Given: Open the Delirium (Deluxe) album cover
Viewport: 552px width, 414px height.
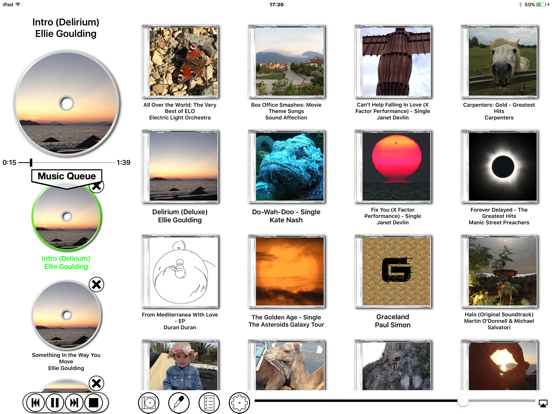Looking at the screenshot, I should [x=181, y=167].
